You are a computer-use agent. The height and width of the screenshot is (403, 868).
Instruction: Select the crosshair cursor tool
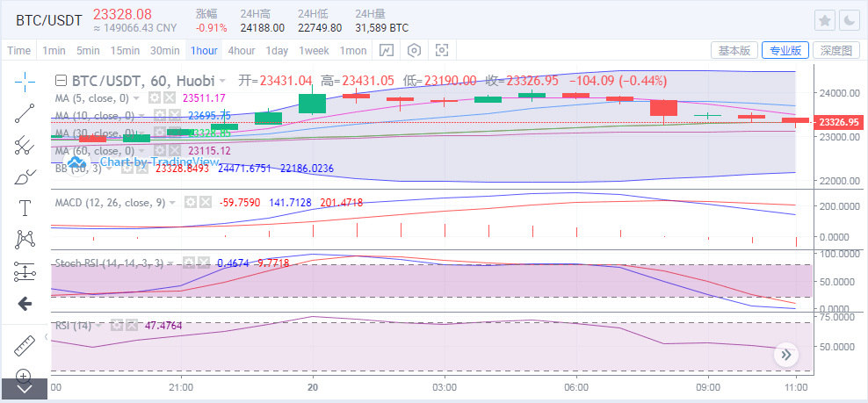pyautogui.click(x=25, y=82)
